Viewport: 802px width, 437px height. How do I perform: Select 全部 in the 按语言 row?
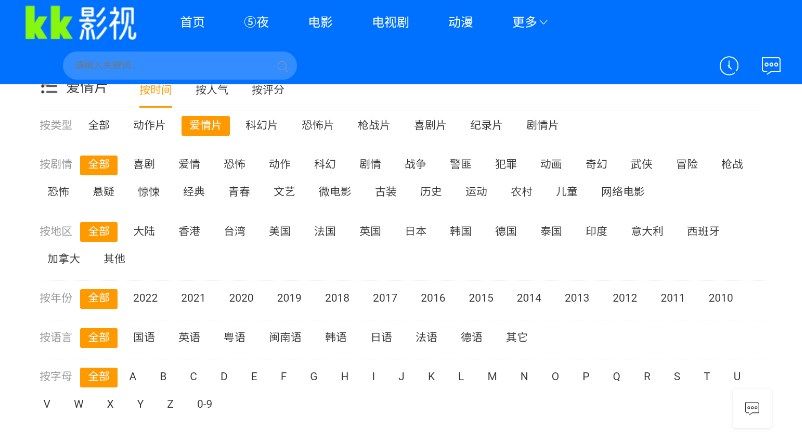pyautogui.click(x=99, y=338)
